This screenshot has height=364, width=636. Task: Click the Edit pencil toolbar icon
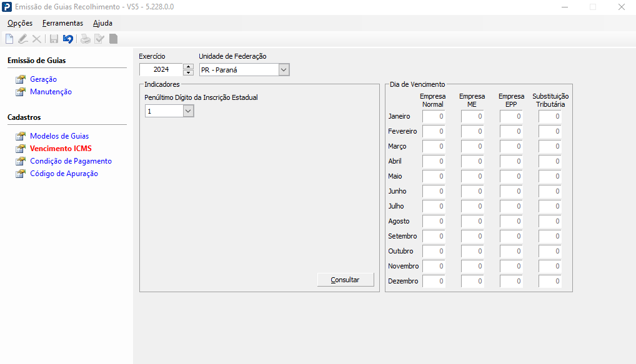[23, 39]
